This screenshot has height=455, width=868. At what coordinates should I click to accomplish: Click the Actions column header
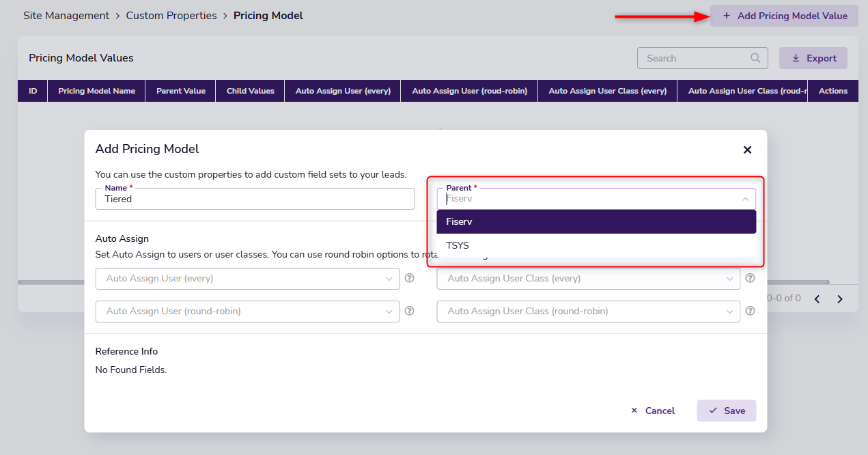click(x=833, y=91)
